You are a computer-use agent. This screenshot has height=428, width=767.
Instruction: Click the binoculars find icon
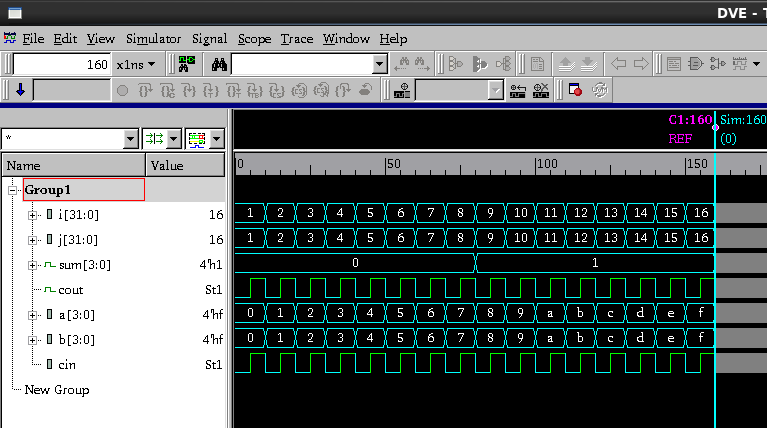coord(219,64)
